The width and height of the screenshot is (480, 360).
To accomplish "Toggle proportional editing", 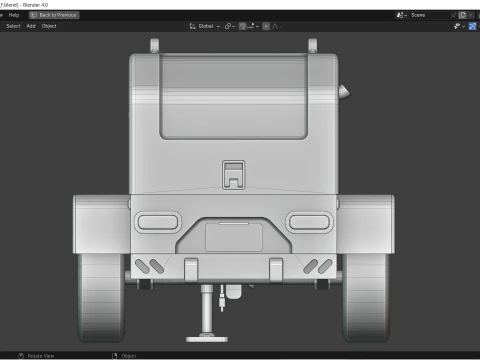I will pyautogui.click(x=266, y=26).
